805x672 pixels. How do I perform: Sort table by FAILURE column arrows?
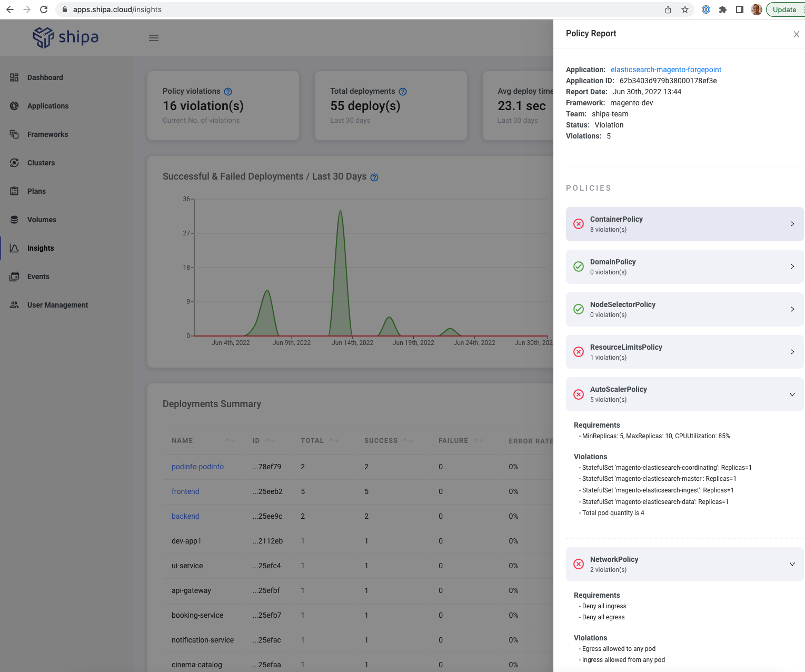pos(478,441)
